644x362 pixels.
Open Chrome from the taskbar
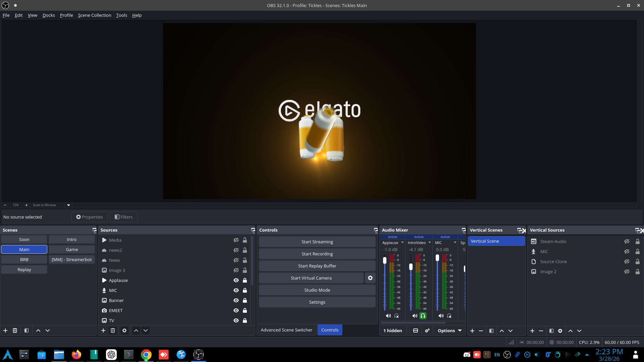146,355
